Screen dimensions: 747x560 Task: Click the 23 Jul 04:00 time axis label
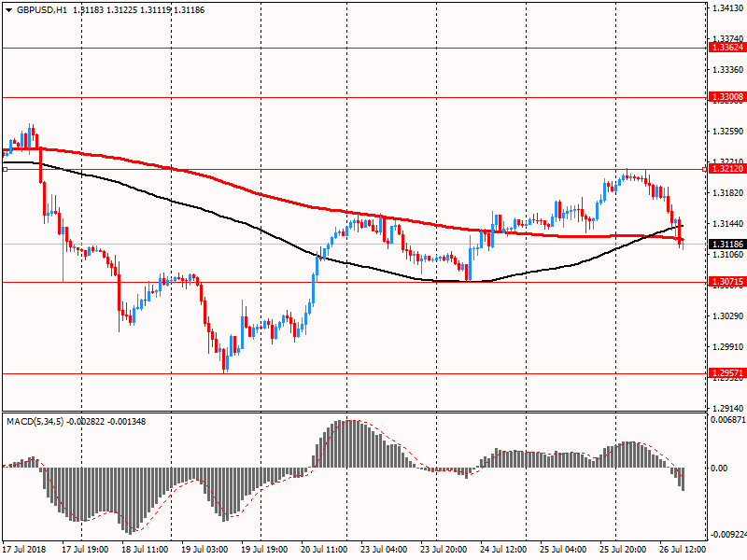(x=384, y=549)
